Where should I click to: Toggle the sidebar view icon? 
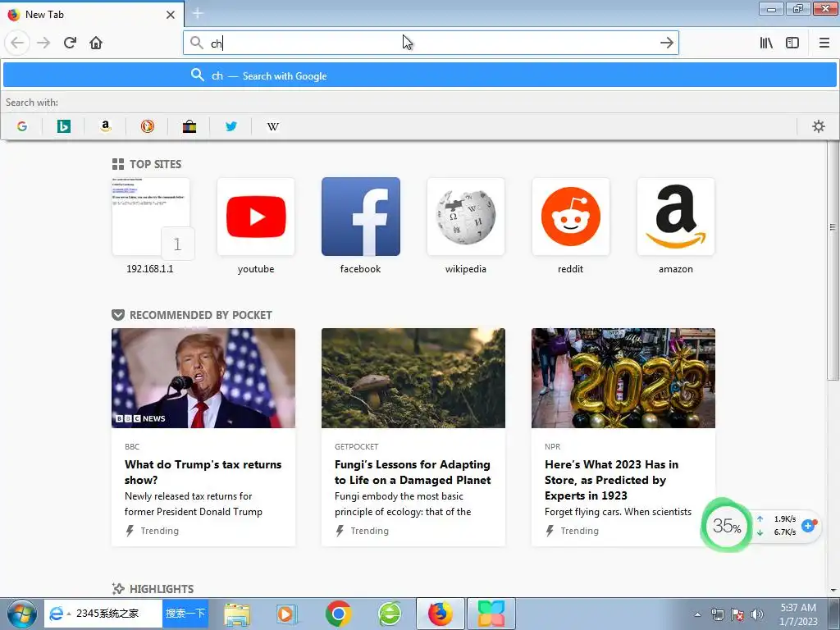click(792, 43)
